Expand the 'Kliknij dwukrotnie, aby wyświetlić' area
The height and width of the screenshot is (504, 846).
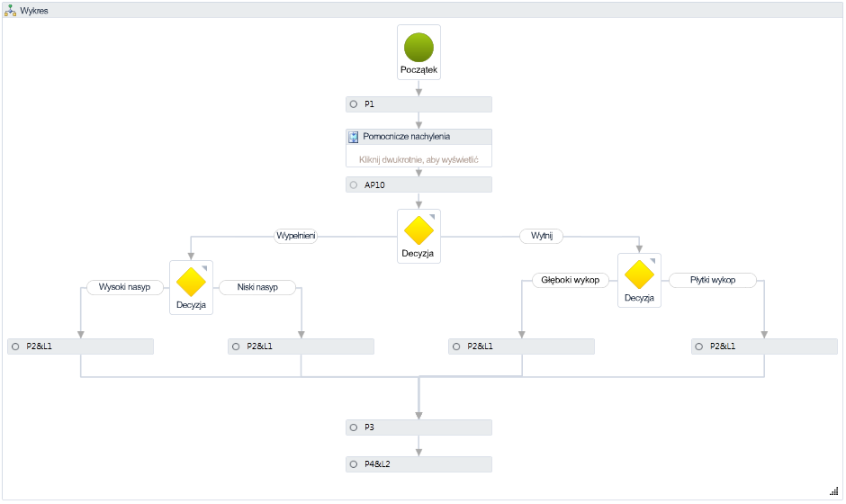point(418,159)
